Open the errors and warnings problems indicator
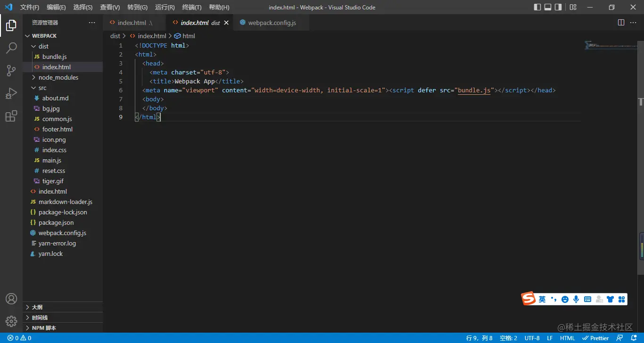The height and width of the screenshot is (343, 644). click(x=19, y=338)
